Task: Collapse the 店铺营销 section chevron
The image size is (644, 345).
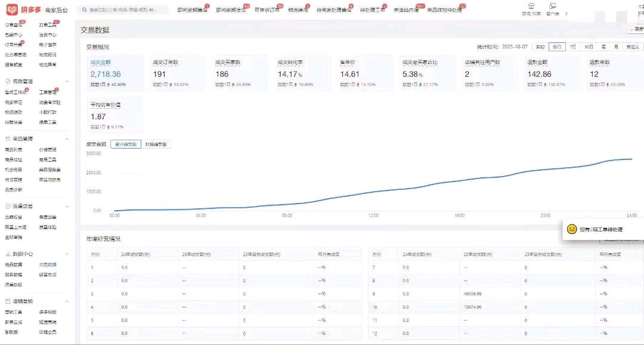Action: [x=67, y=301]
